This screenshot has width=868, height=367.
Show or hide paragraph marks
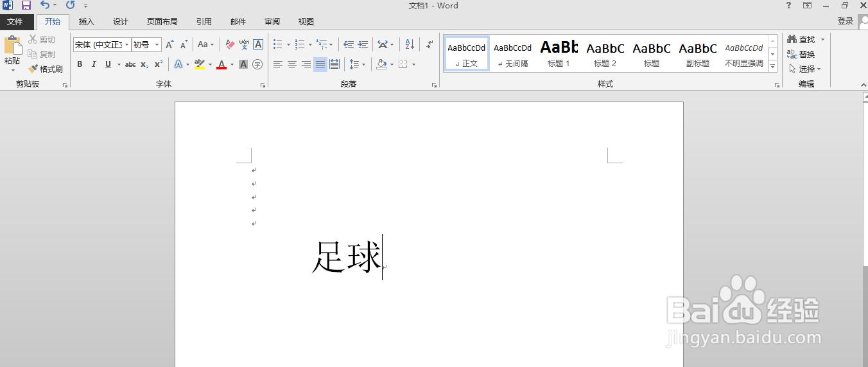click(430, 45)
